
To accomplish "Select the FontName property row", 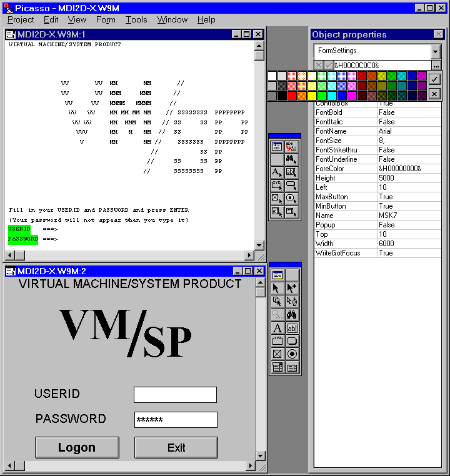I will pos(377,131).
